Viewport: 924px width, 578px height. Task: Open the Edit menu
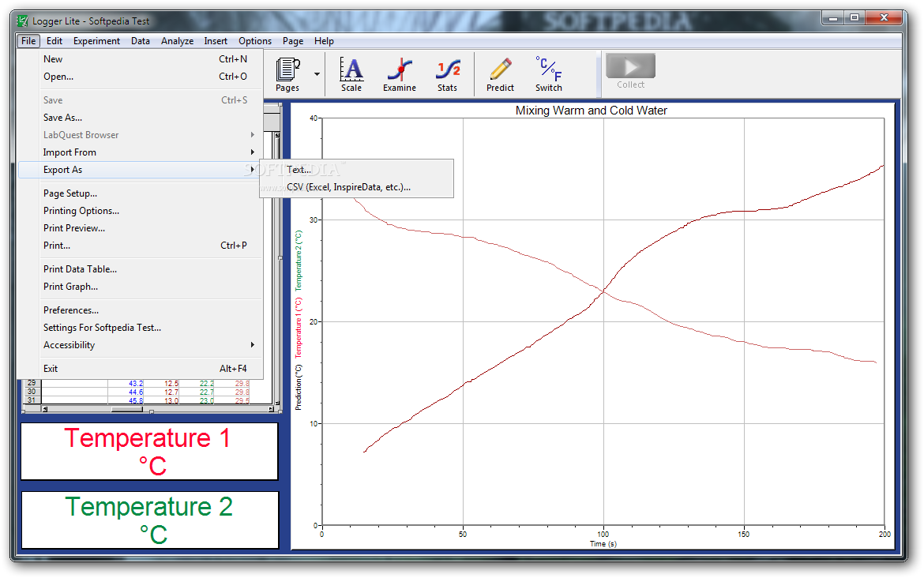click(x=54, y=40)
